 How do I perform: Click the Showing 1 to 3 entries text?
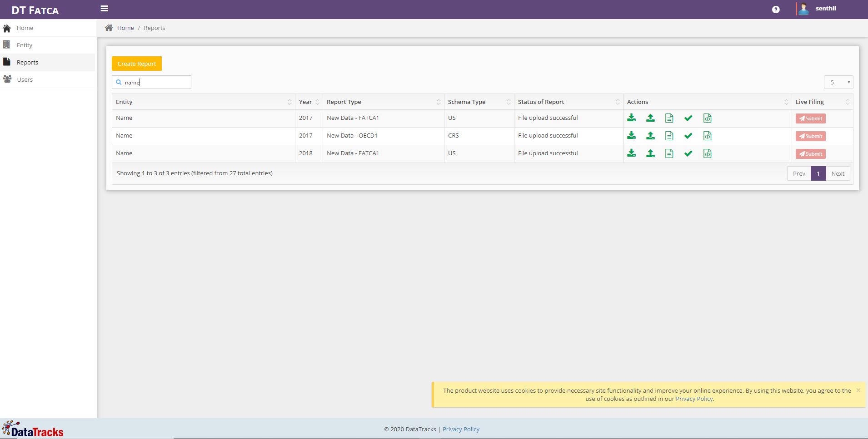tap(195, 173)
